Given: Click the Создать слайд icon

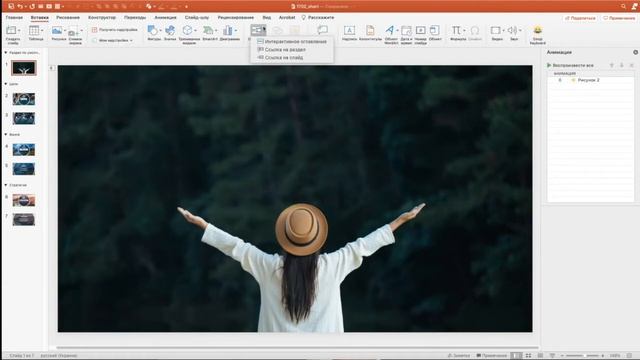Looking at the screenshot, I should [11, 31].
